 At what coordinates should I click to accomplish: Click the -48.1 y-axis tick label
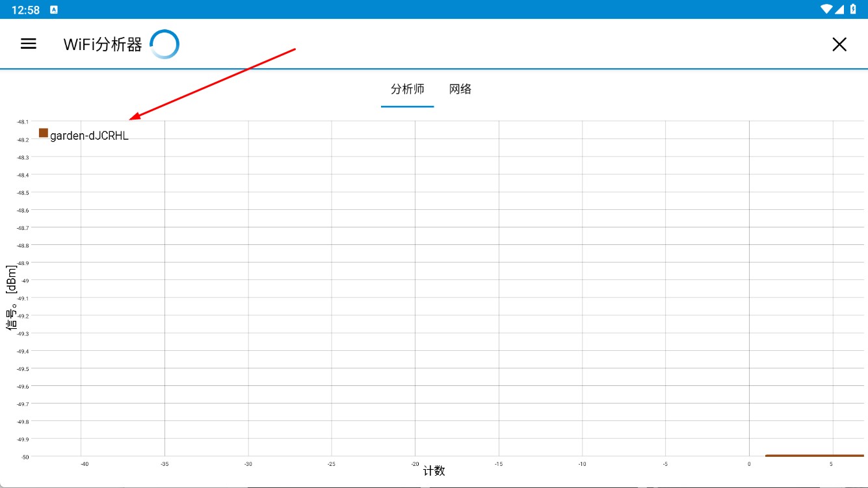tap(23, 122)
